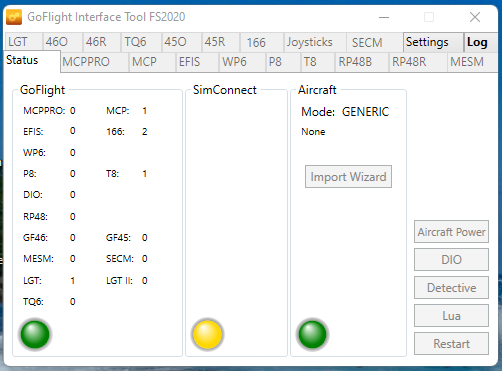This screenshot has width=502, height=371.
Task: Click the 'Mode:' label in Aircraft group
Action: 318,112
